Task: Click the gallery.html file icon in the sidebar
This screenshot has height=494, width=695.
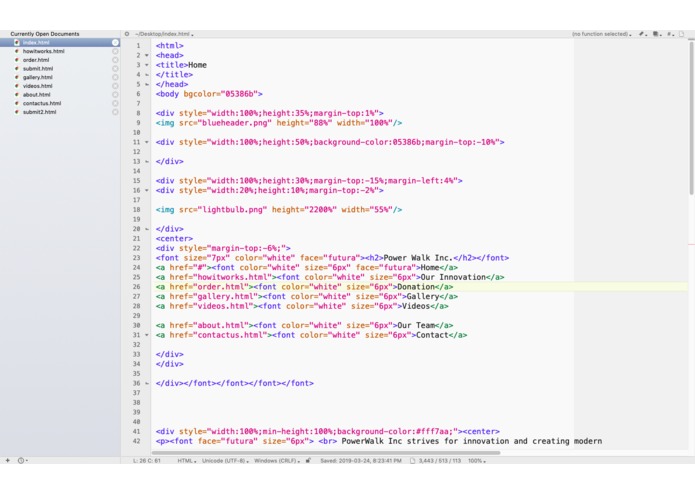Action: point(16,77)
